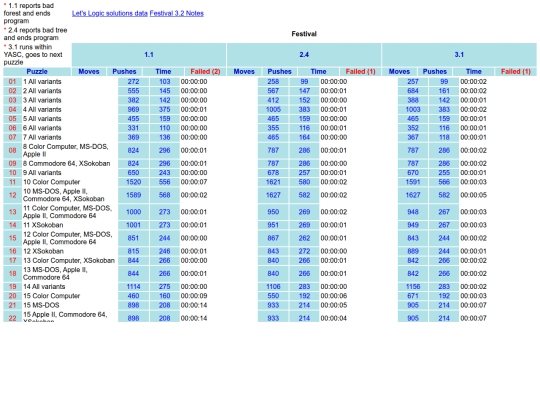Select '12 XSokoban' puzzle name
The image size is (540, 405).
coord(43,251)
